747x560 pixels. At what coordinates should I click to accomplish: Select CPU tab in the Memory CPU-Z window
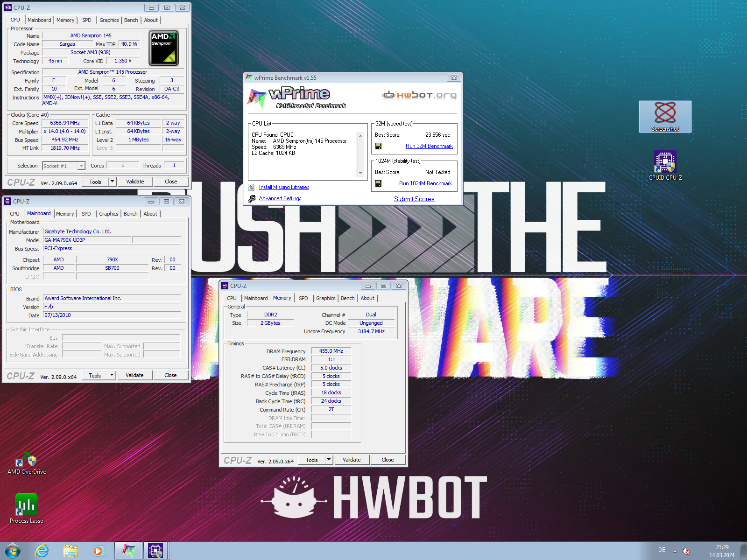232,298
